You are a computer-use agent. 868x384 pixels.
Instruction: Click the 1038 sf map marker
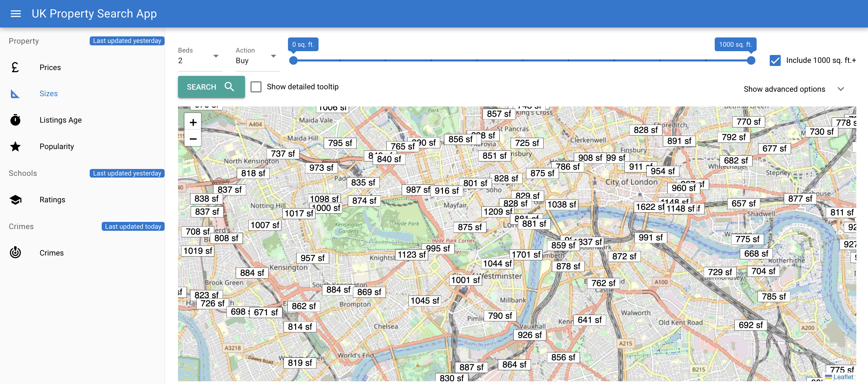[x=562, y=205]
